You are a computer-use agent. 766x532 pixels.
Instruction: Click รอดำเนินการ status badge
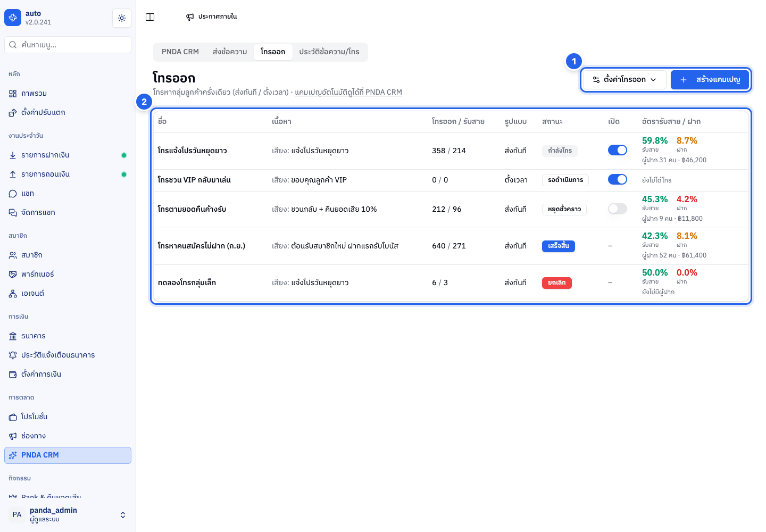tap(565, 180)
